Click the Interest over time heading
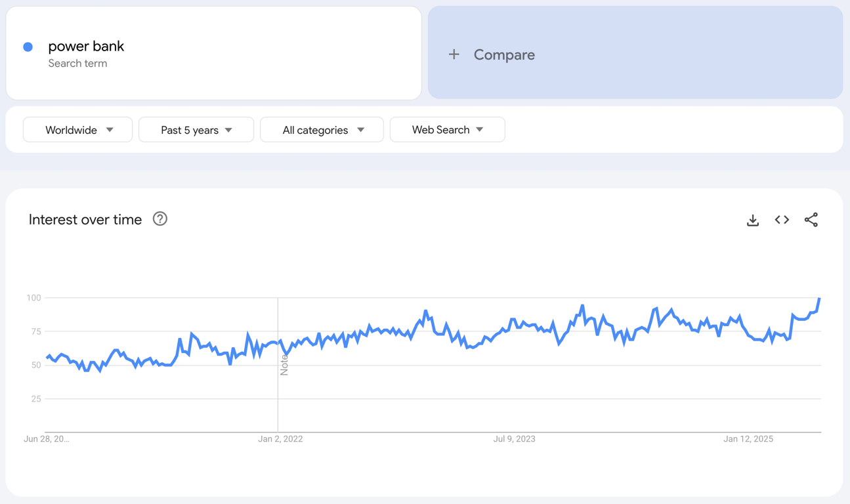 click(85, 219)
